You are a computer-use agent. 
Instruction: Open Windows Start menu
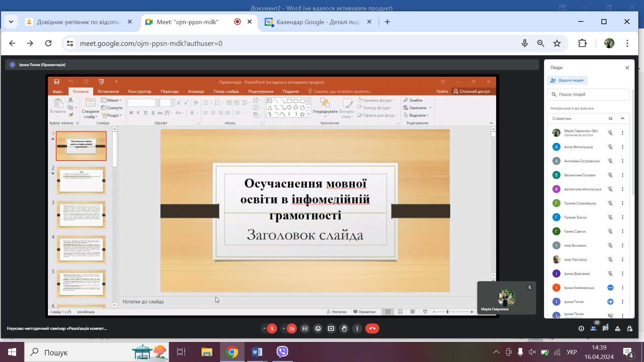tap(12, 352)
